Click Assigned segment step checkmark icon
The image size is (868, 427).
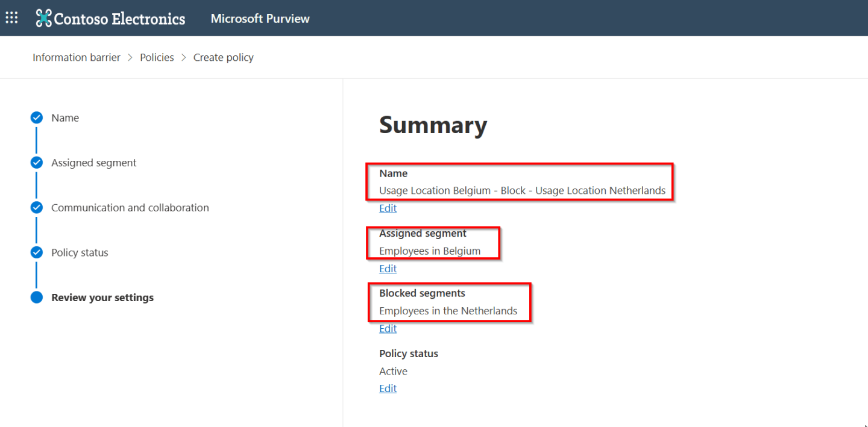(x=37, y=163)
